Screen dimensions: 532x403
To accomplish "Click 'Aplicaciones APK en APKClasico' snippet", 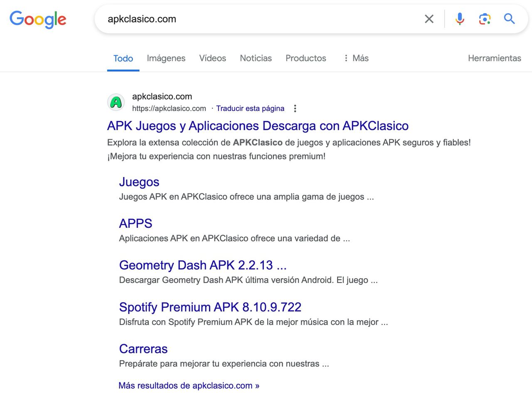I will pos(234,238).
